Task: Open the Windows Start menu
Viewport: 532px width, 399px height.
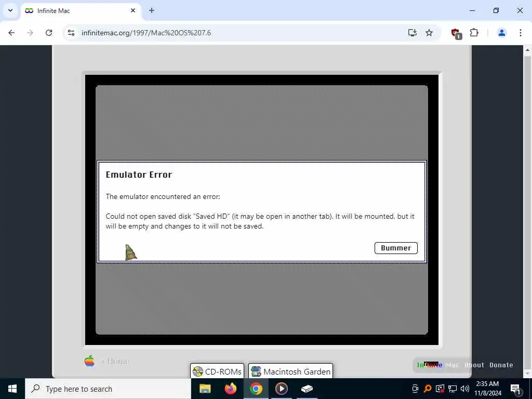Action: click(12, 389)
